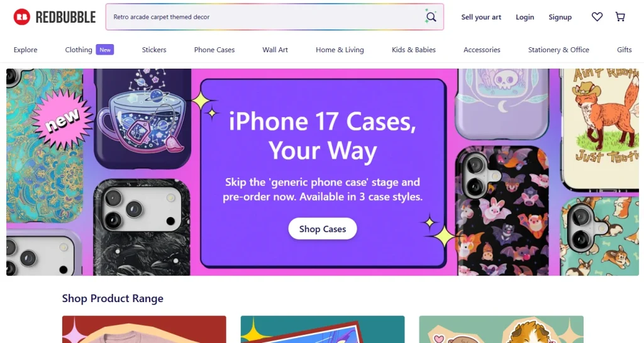644x343 pixels.
Task: Open the Explore menu
Action: [x=25, y=50]
